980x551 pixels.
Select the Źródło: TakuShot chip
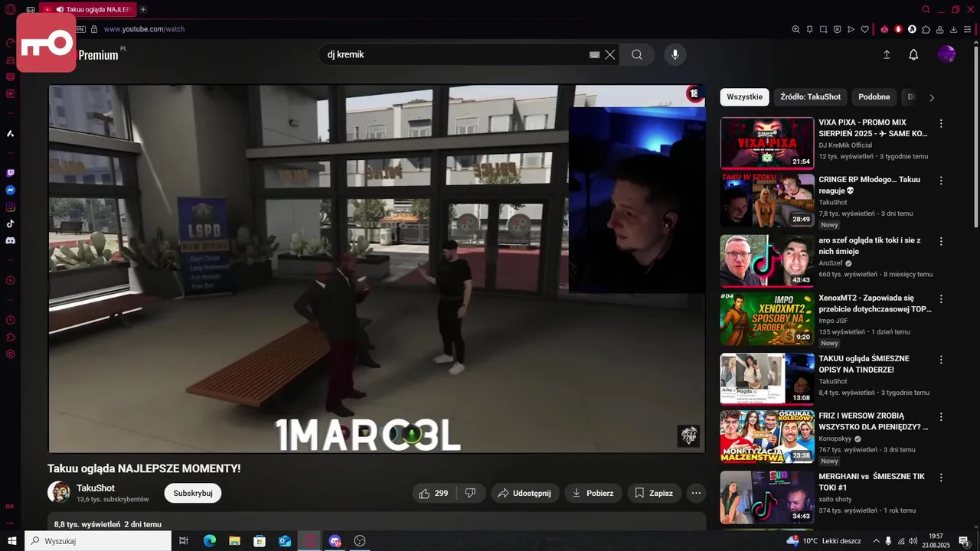[x=810, y=97]
